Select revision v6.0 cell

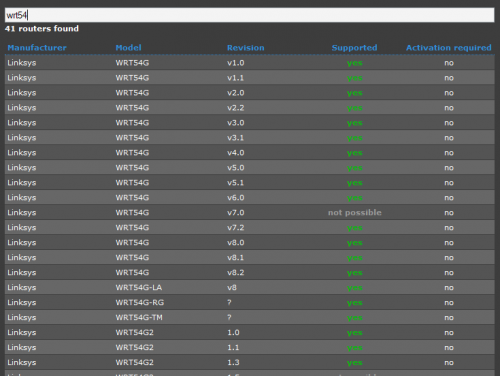tap(236, 198)
